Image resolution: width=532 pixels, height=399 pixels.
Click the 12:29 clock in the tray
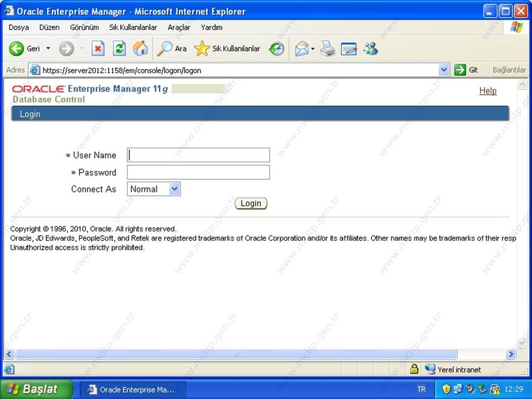514,389
